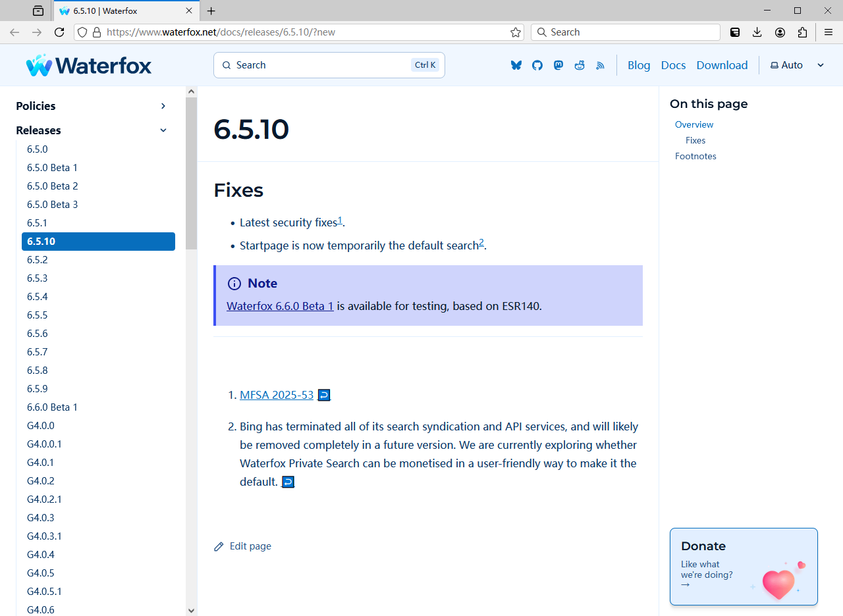Focus the browser toolbar Search field
843x616 pixels.
[x=626, y=32]
